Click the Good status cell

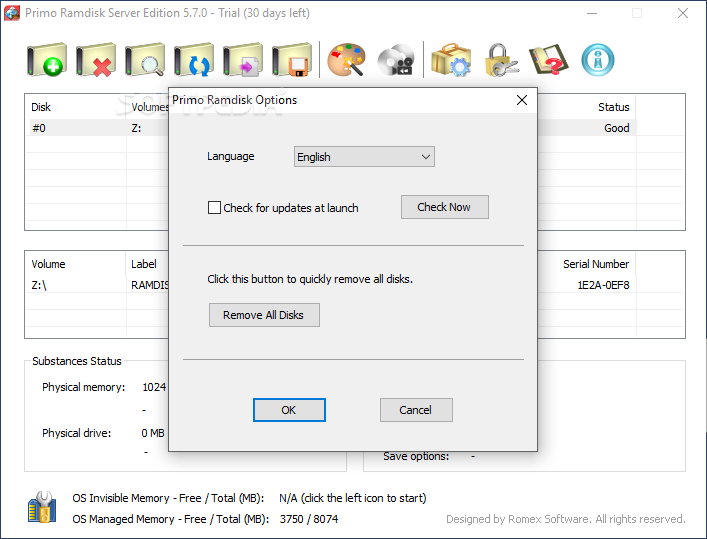click(616, 128)
